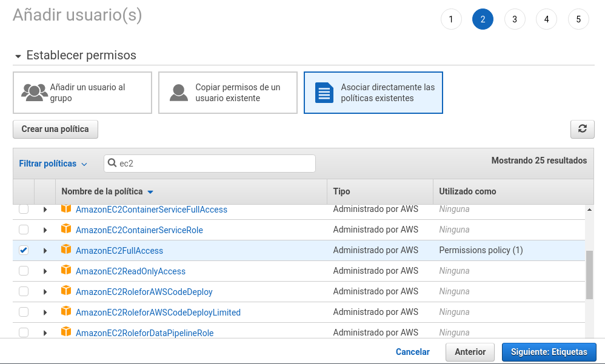Click Ninguna in the AmazonEC2ReadOnlyAccess row
605x364 pixels.
(x=454, y=271)
